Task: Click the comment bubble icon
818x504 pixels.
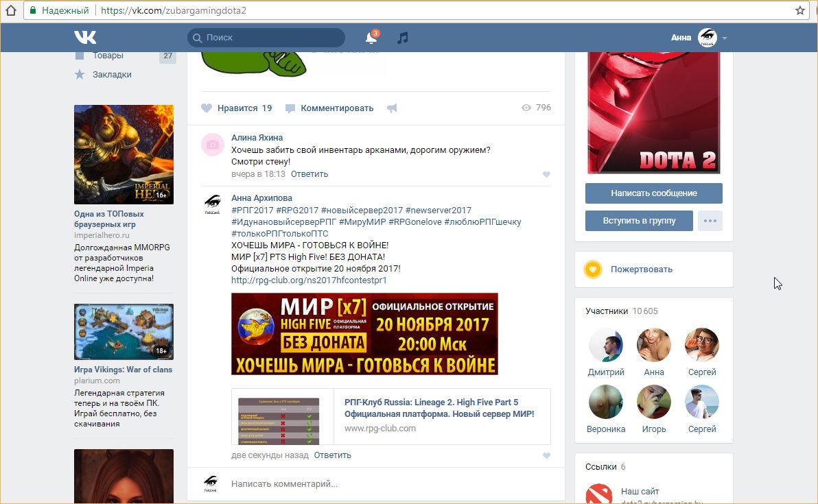Action: click(290, 108)
